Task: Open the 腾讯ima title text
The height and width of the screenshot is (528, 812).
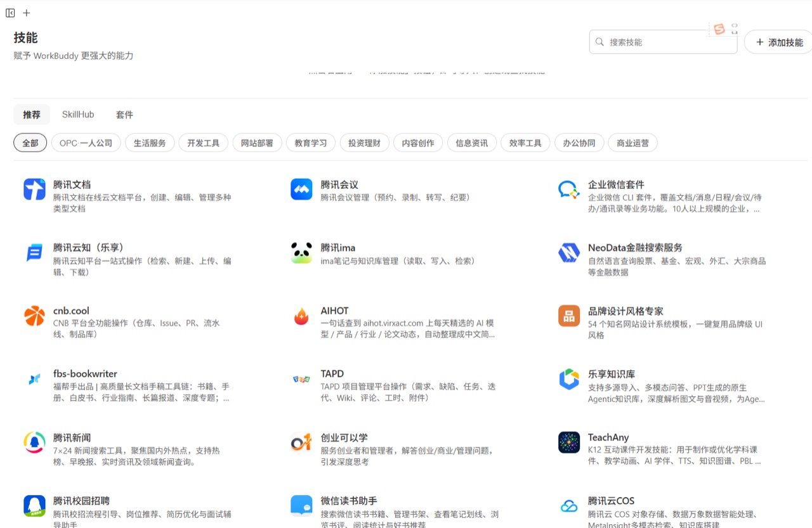Action: click(338, 247)
